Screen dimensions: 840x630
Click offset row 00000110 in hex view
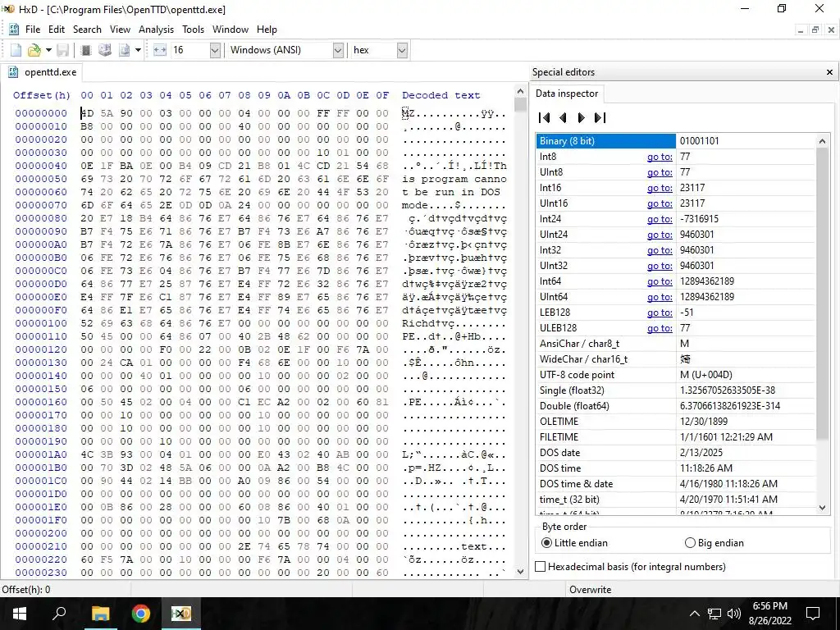click(41, 336)
